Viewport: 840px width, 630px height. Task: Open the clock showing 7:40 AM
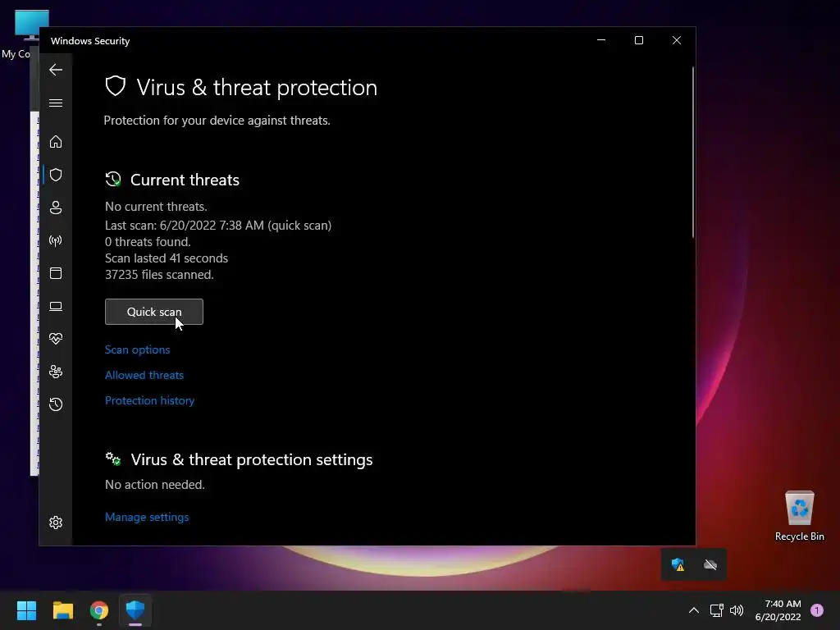click(x=778, y=610)
